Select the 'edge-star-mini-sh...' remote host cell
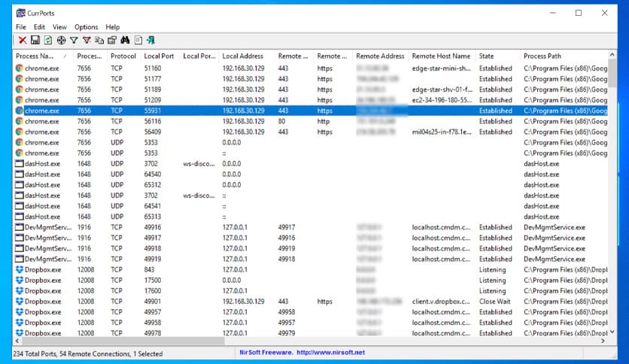This screenshot has height=364, width=629. click(441, 68)
